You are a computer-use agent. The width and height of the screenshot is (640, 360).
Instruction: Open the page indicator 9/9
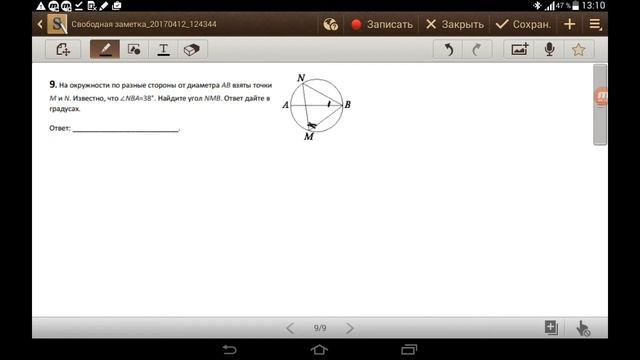[320, 328]
